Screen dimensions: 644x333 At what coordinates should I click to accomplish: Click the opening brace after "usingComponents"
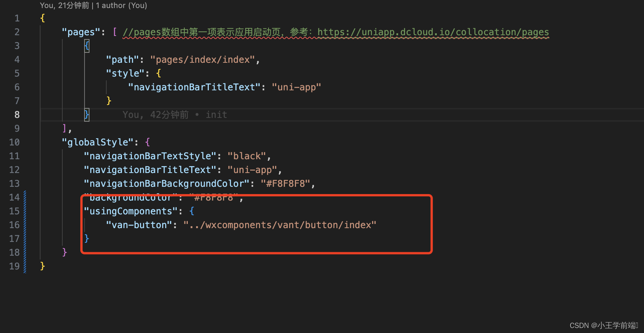click(x=192, y=211)
